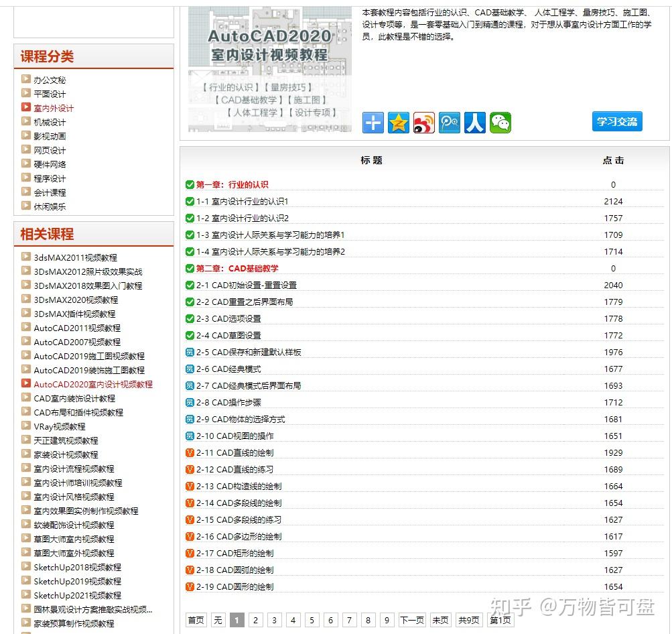Go to page 9
Image resolution: width=672 pixels, height=634 pixels.
point(387,620)
